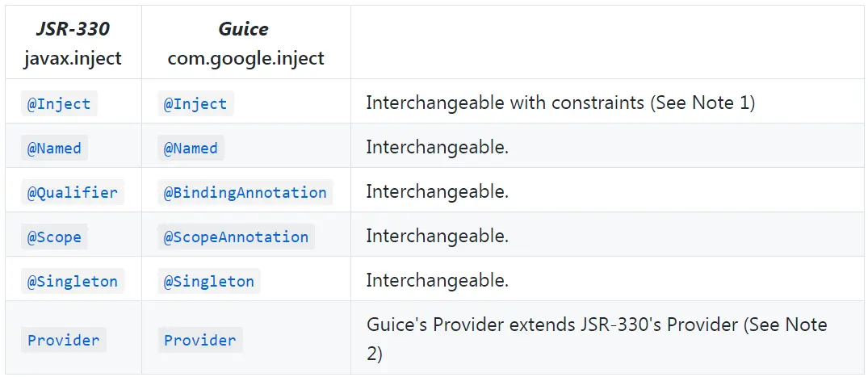The image size is (868, 377).
Task: Open the Guice column's Provider link
Action: 199,340
